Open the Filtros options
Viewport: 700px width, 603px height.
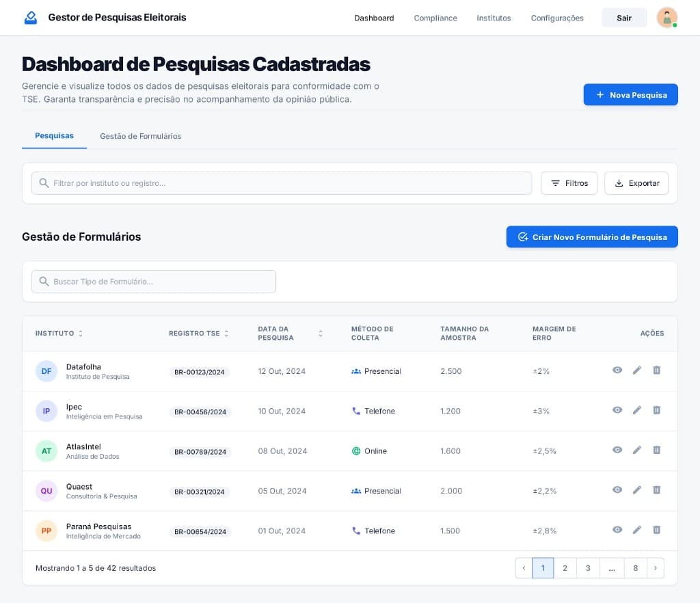[x=569, y=183]
